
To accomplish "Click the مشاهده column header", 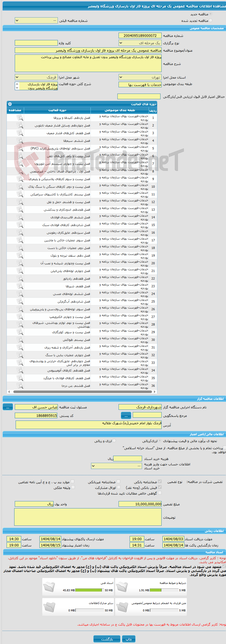I will pos(15,110).
